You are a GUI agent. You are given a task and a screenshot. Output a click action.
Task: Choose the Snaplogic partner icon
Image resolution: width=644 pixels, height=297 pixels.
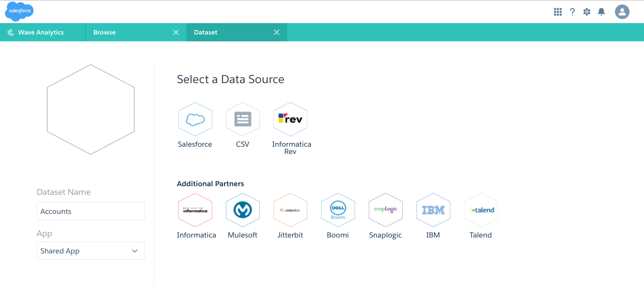tap(385, 210)
